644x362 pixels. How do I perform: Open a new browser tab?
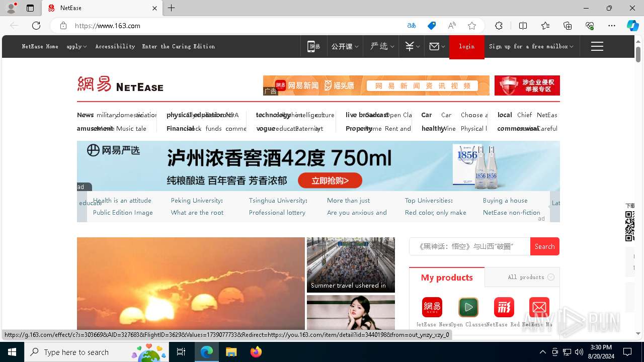coord(172,8)
